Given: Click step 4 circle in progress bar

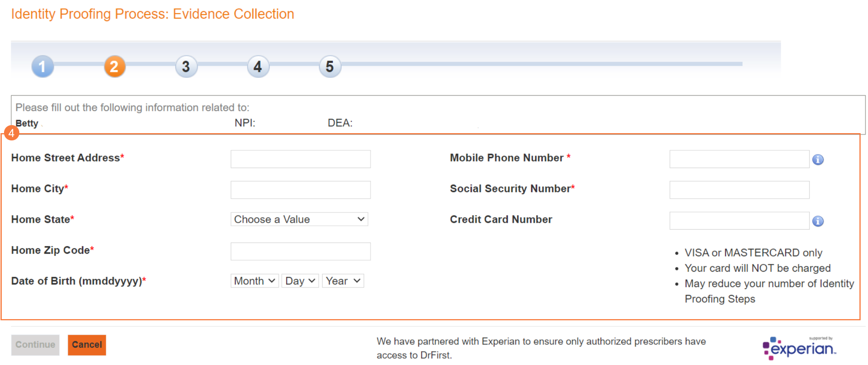Looking at the screenshot, I should [x=258, y=67].
